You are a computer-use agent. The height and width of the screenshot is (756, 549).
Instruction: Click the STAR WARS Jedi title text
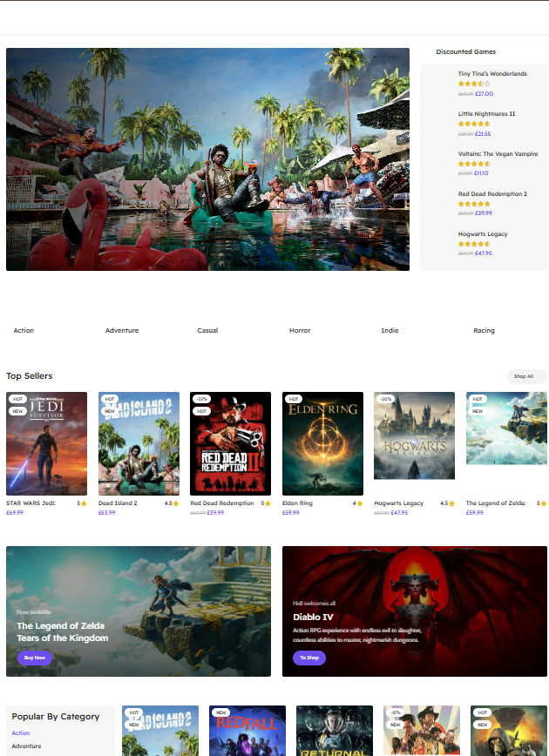coord(30,503)
